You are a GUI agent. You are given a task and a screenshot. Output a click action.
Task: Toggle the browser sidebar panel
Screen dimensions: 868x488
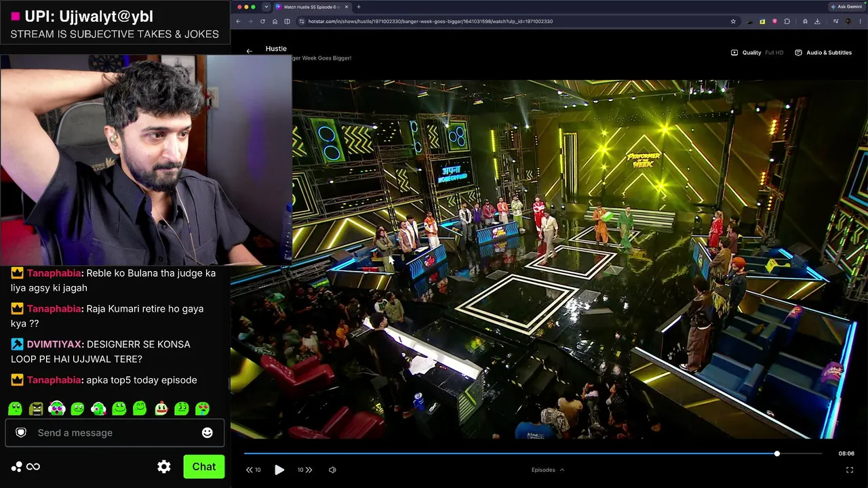(x=287, y=21)
